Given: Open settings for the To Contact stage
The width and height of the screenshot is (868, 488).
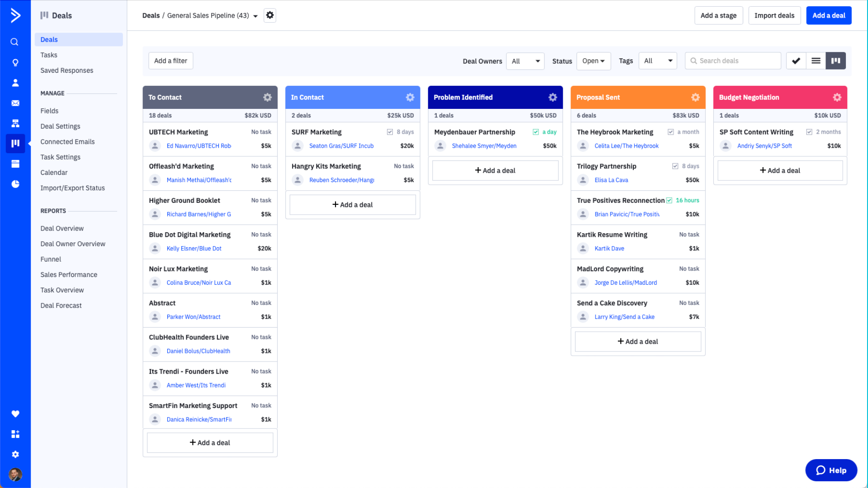Looking at the screenshot, I should (x=267, y=97).
